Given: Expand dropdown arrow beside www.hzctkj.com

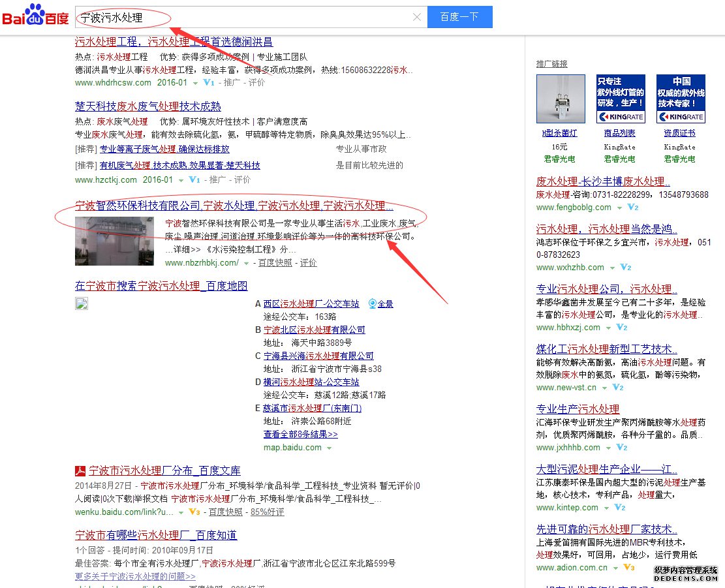Looking at the screenshot, I should [x=181, y=180].
